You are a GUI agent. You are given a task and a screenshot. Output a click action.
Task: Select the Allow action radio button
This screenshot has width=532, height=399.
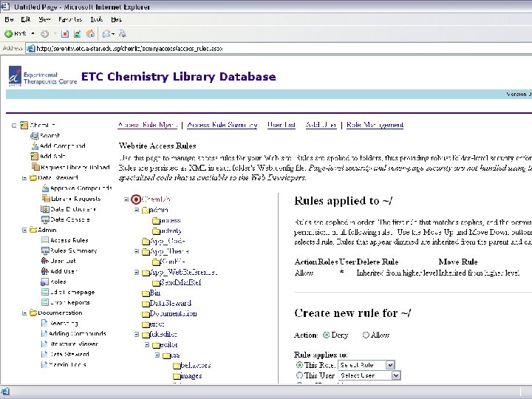coord(366,335)
